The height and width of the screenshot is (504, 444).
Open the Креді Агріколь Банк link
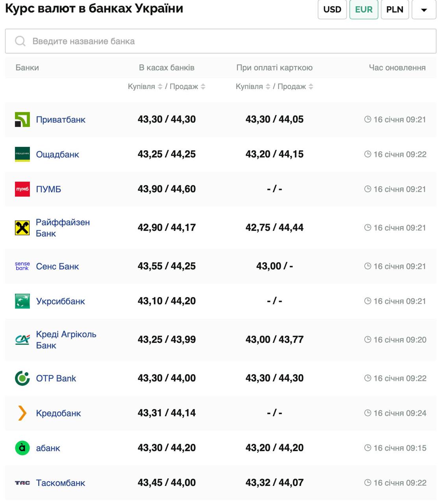tap(66, 339)
